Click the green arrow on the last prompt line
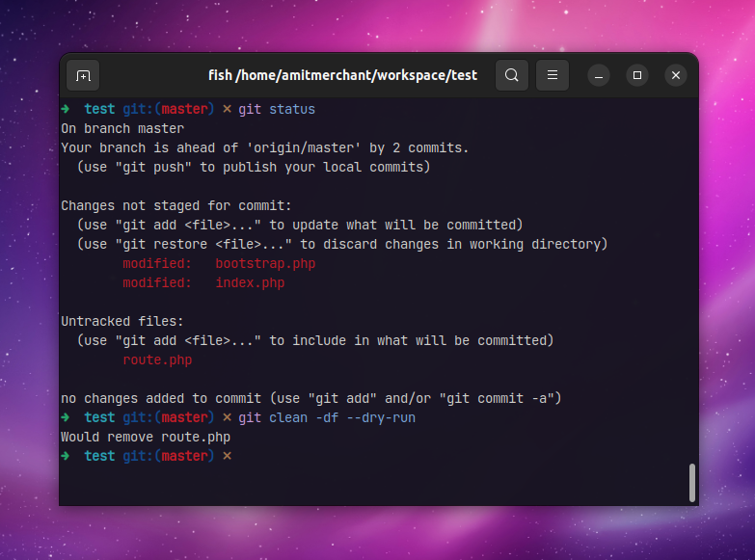 tap(65, 456)
